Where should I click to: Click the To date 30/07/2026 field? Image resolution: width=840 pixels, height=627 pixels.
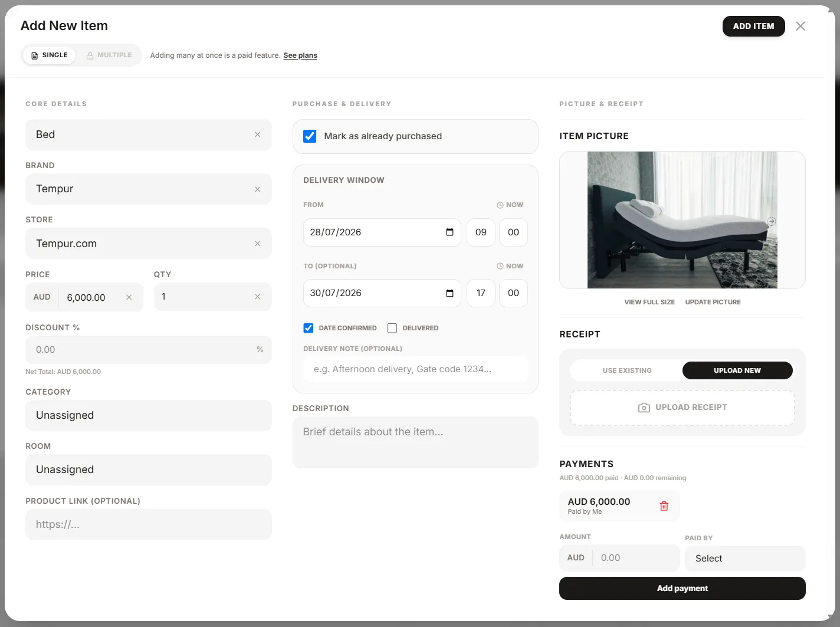(x=382, y=293)
